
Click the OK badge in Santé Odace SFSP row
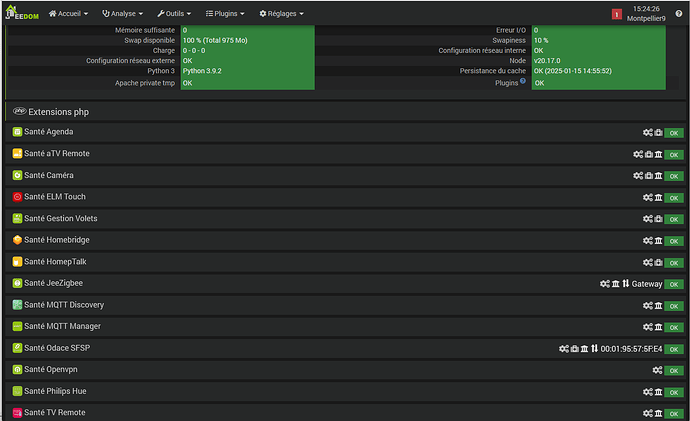(674, 349)
